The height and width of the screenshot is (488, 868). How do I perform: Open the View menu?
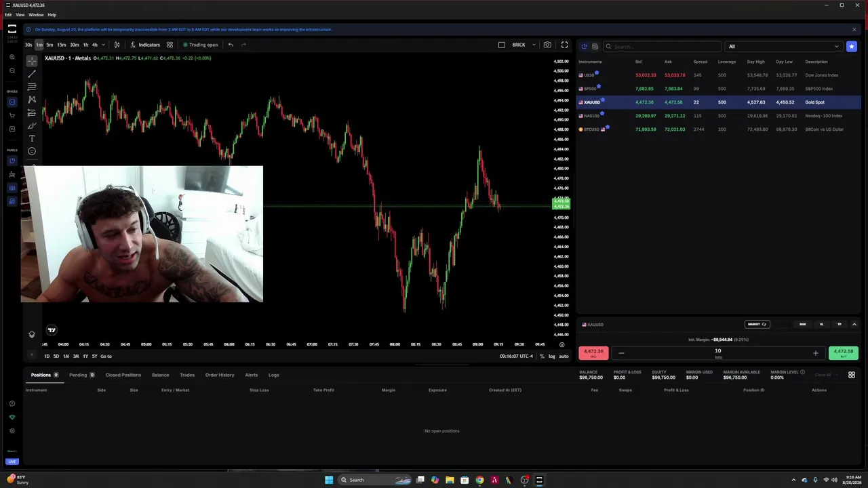click(x=20, y=14)
